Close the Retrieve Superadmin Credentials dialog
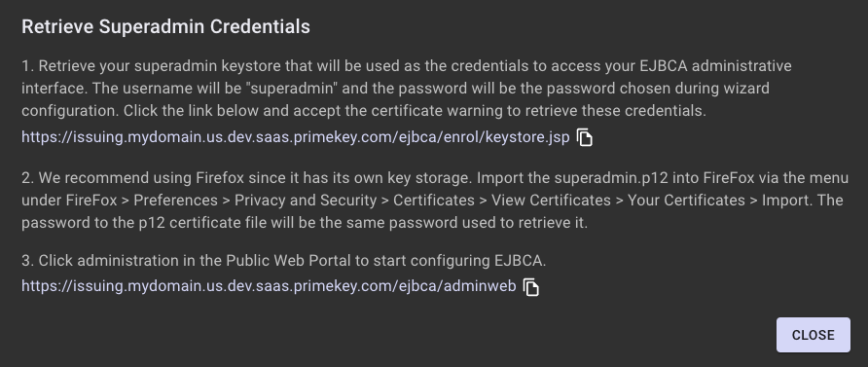868x367 pixels. coord(814,335)
